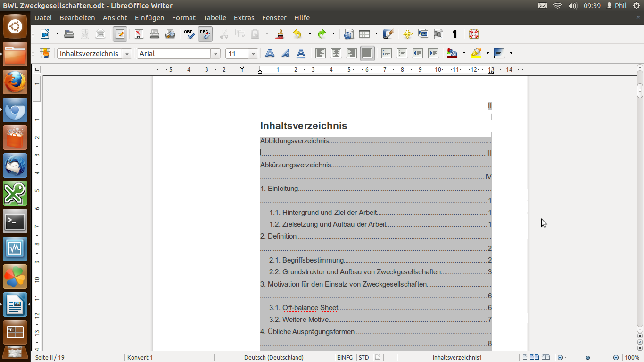Image resolution: width=644 pixels, height=362 pixels.
Task: Undo the last action
Action: point(297,34)
